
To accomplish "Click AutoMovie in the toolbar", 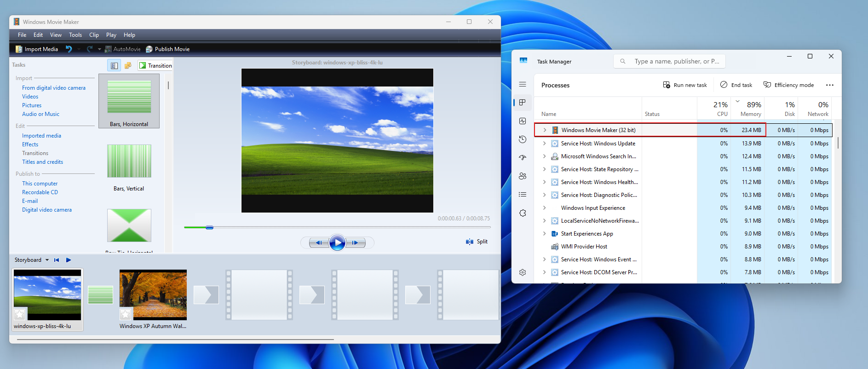I will [x=122, y=49].
